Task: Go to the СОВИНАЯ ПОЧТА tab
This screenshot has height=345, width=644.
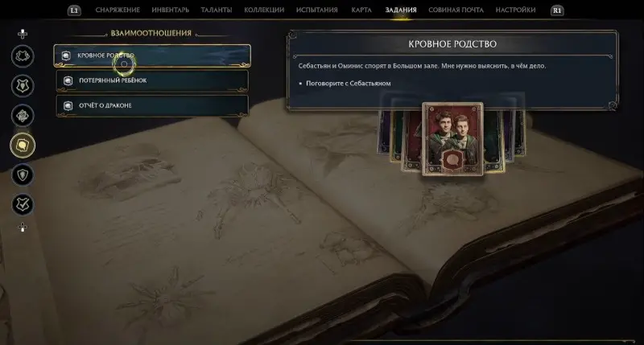Action: point(456,10)
